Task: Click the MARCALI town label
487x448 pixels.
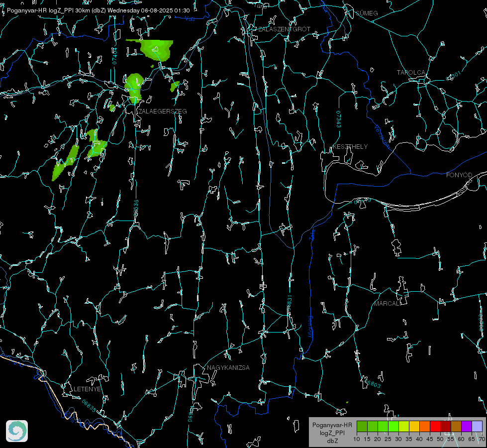Action: 388,304
